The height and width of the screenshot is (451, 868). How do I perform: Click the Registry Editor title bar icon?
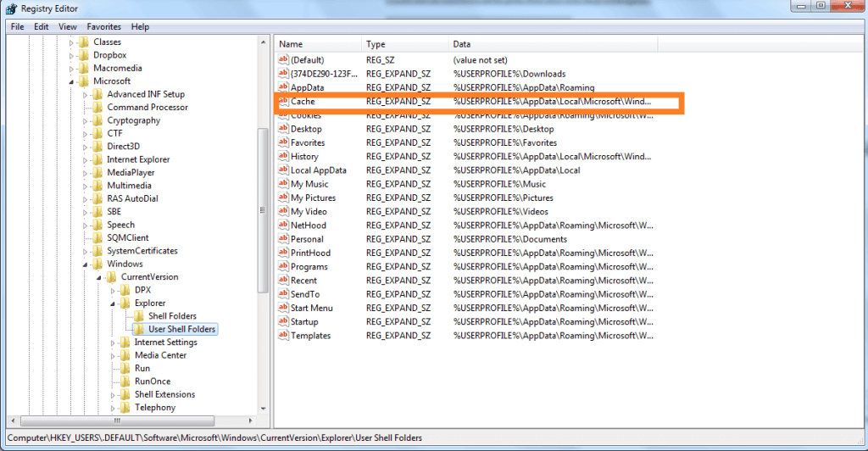12,8
